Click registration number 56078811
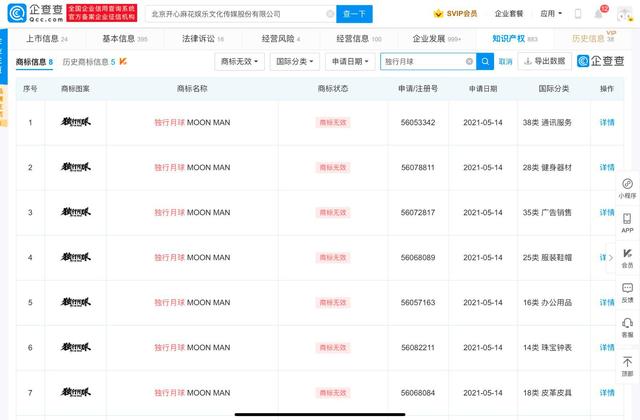The image size is (640, 420). [x=418, y=167]
